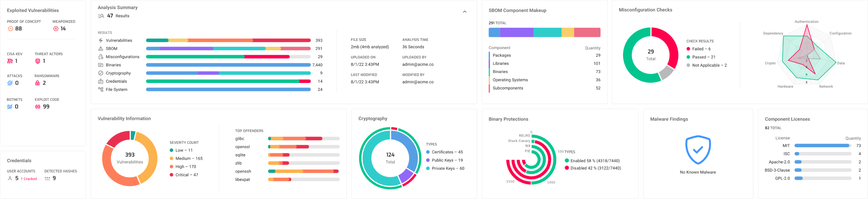Click the File System row icon

[x=101, y=89]
